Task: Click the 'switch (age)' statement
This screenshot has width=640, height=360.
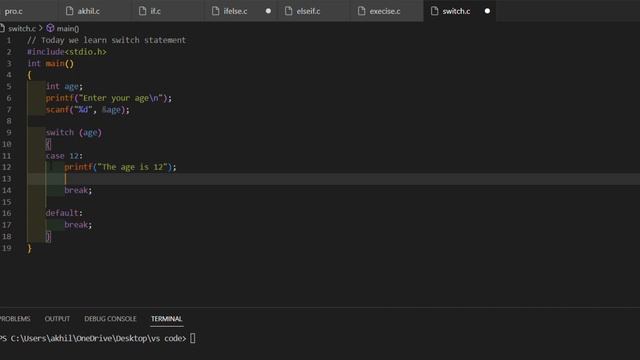Action: [x=73, y=133]
